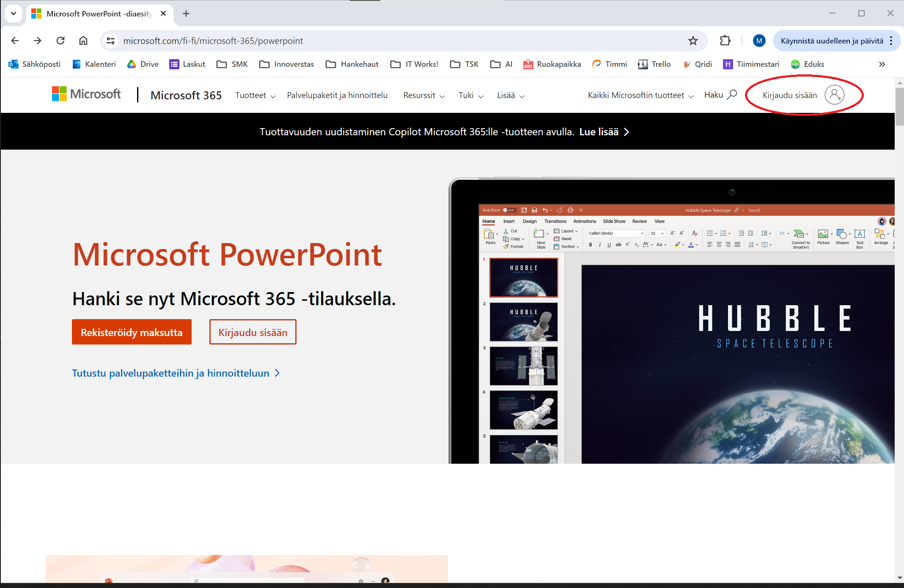904x588 pixels.
Task: Click the Microsoft logo
Action: [86, 94]
